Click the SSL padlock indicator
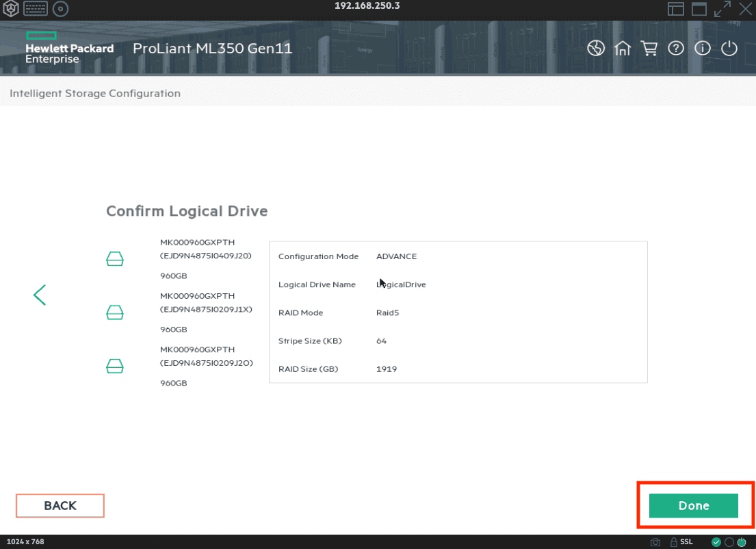Screen dimensions: 756x549 (681, 542)
